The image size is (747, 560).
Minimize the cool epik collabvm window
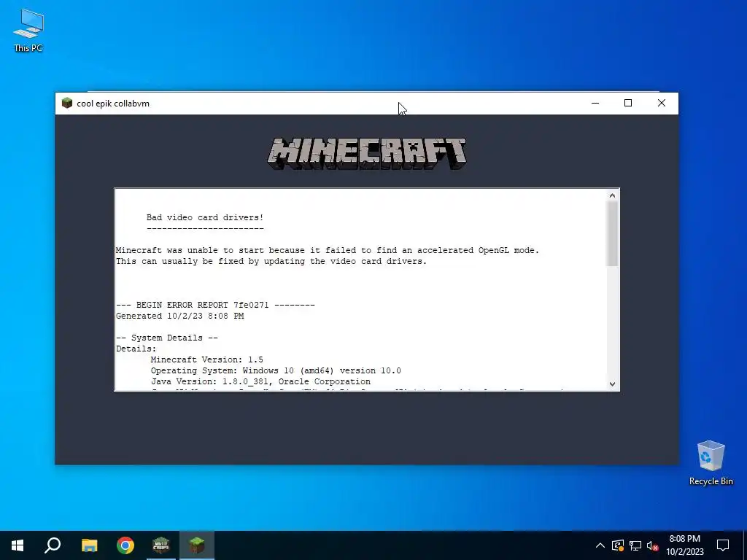coord(595,103)
